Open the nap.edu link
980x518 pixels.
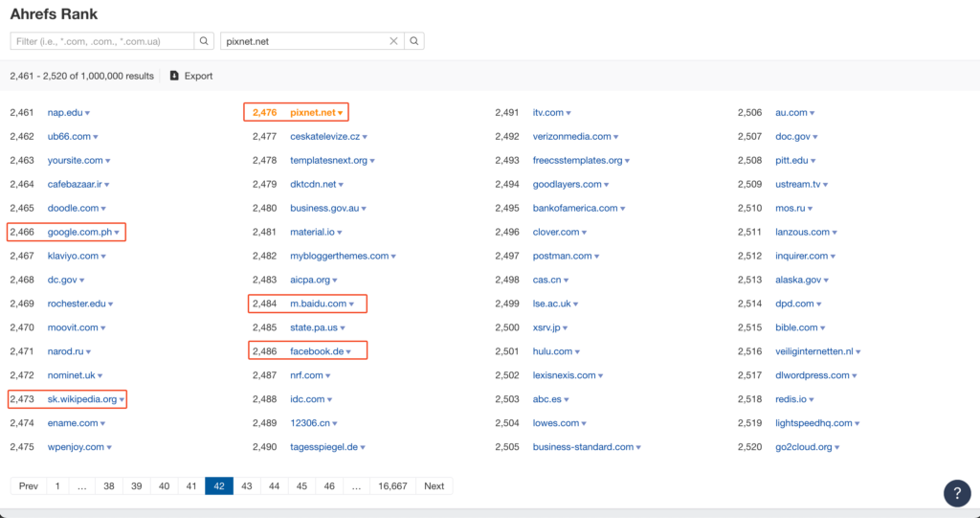65,113
